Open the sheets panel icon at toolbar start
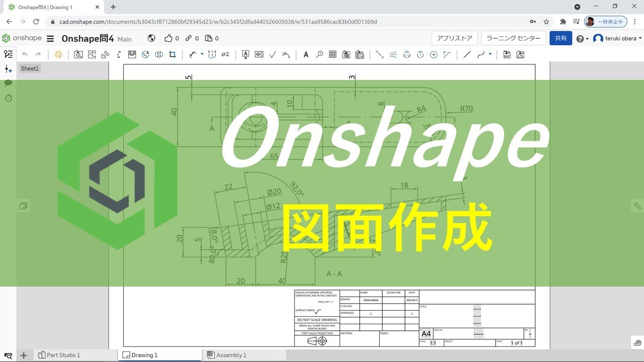This screenshot has width=644, height=362. coord(8,54)
